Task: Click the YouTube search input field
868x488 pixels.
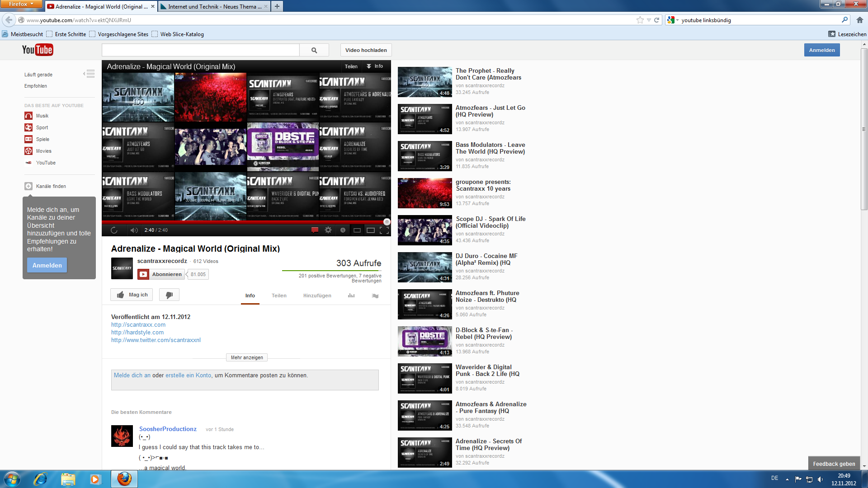Action: 201,50
